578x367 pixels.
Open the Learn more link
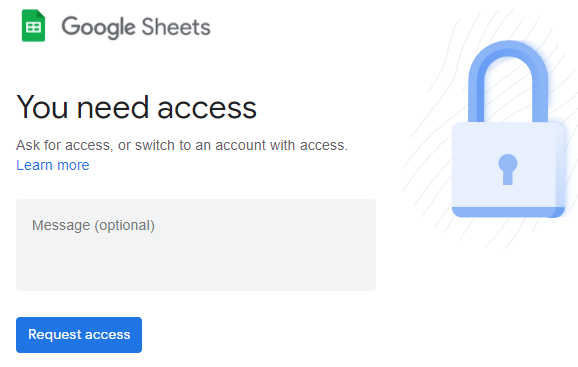click(53, 165)
